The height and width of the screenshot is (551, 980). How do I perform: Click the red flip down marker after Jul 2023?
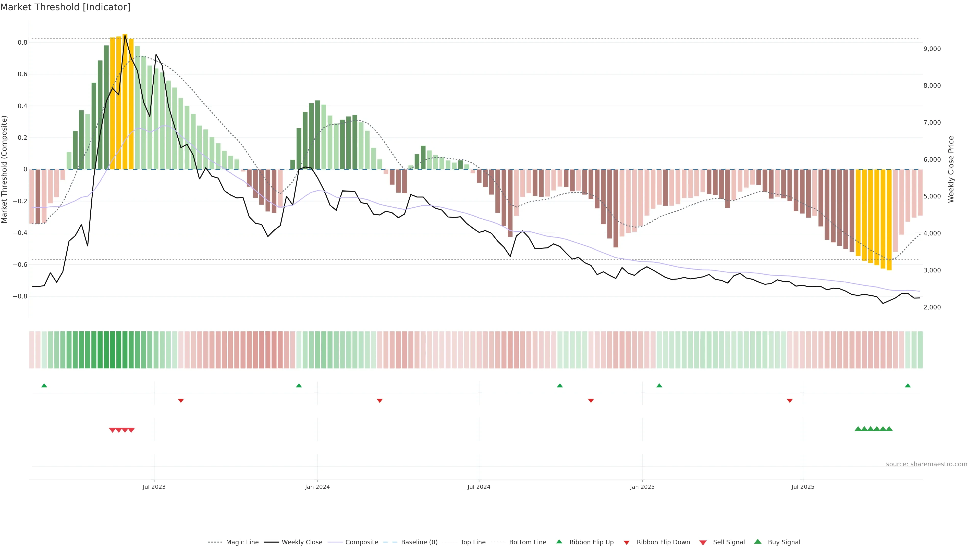click(x=181, y=400)
